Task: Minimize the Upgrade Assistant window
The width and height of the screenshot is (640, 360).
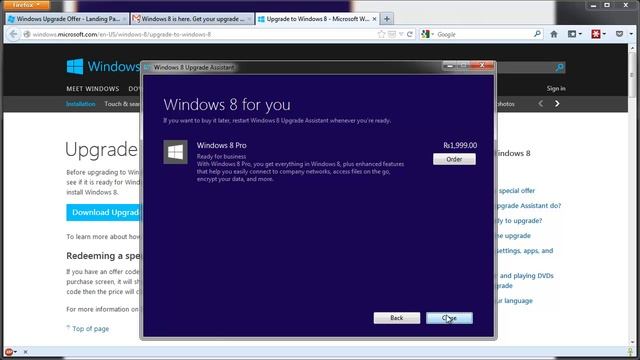Action: tap(449, 65)
